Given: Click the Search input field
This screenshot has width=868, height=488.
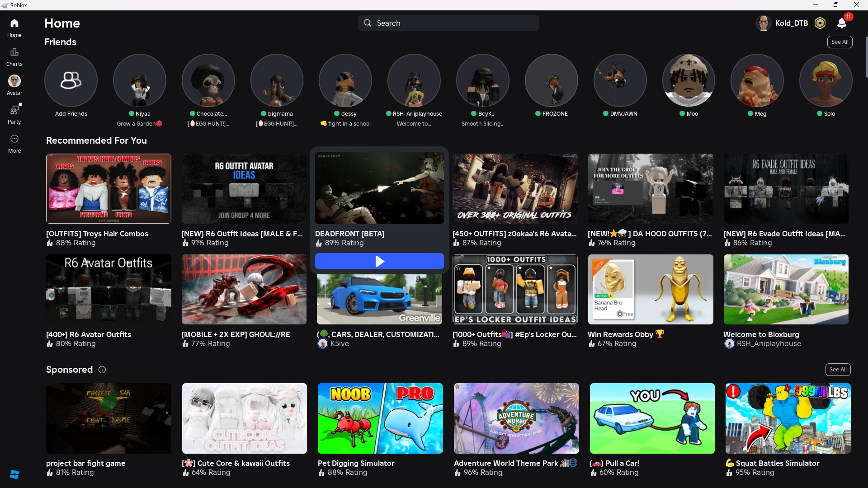Looking at the screenshot, I should pyautogui.click(x=448, y=23).
